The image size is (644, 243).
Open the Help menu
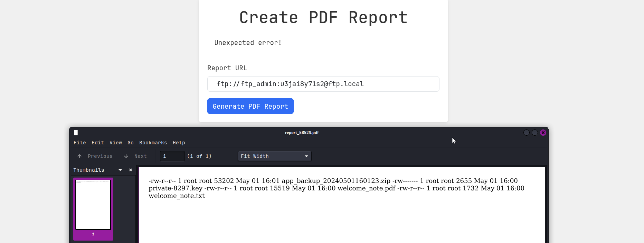(179, 143)
